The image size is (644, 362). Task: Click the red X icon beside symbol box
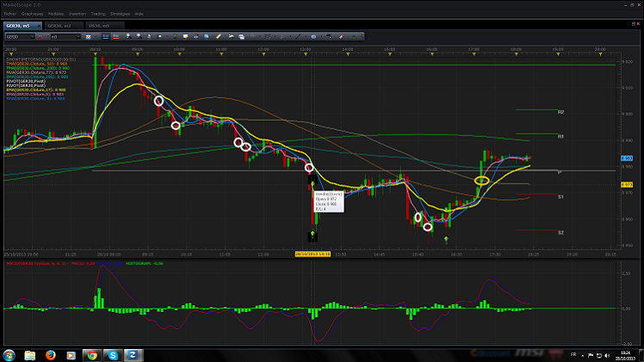click(x=41, y=37)
